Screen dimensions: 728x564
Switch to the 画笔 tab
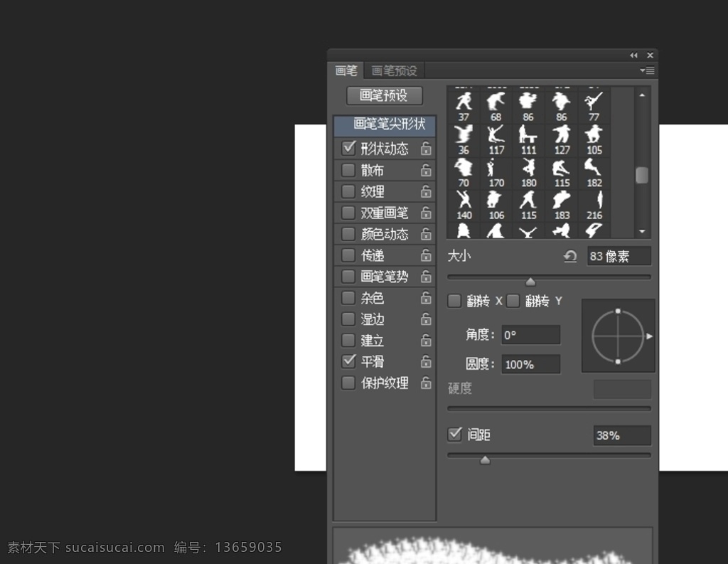[x=346, y=70]
